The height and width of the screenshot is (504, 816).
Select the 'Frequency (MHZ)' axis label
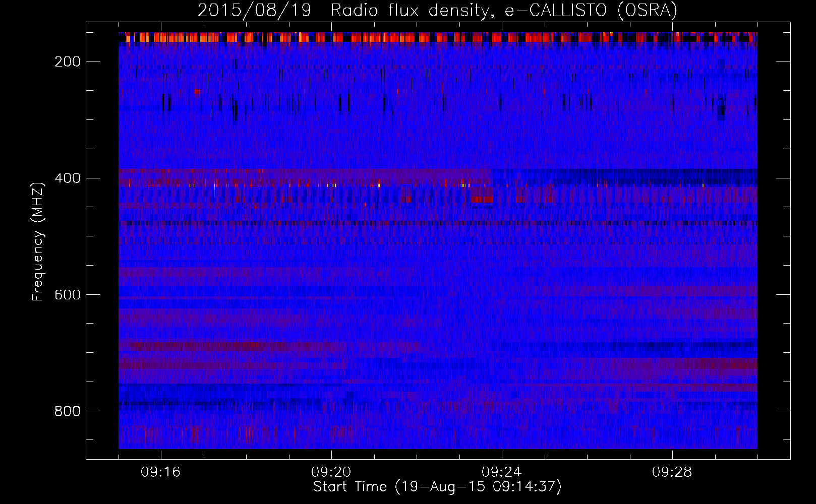tap(38, 241)
